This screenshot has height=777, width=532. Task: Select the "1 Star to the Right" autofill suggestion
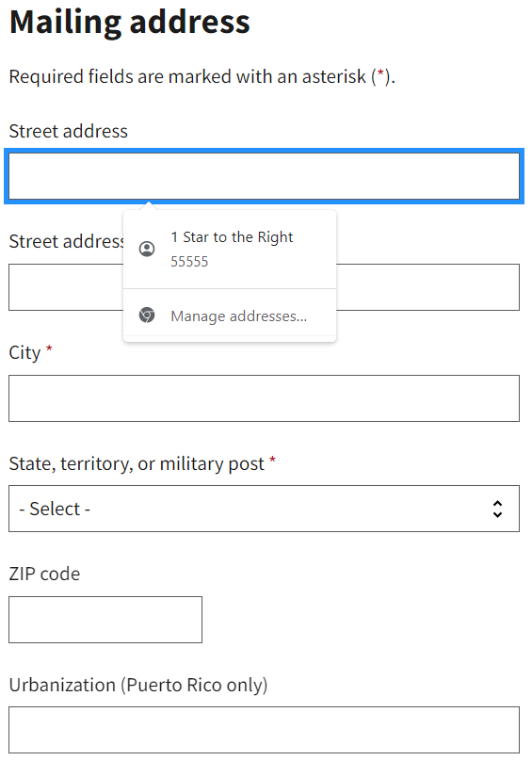pos(230,250)
